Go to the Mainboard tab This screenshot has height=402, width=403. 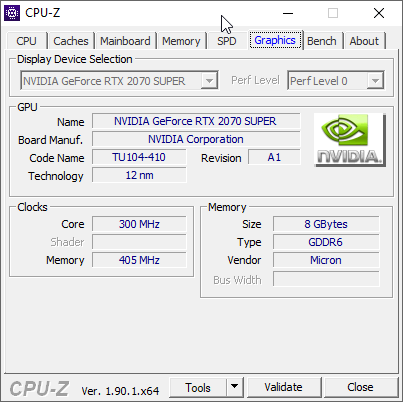125,41
